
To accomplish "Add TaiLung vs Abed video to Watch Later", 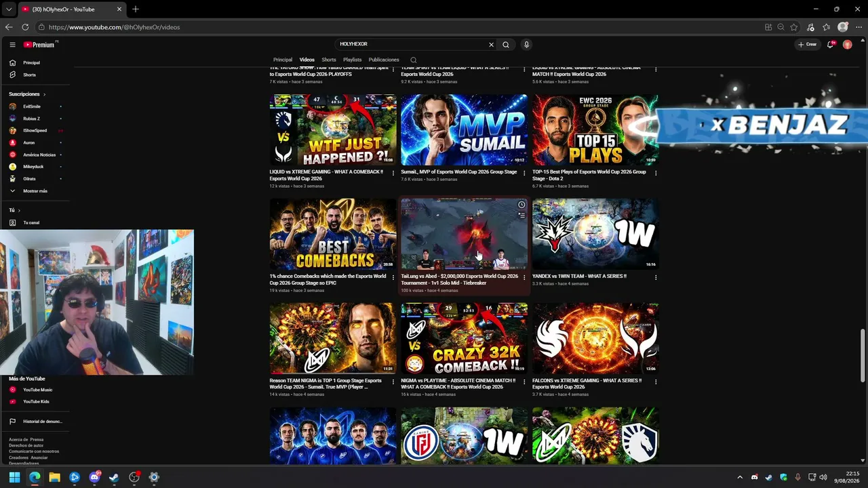I will tap(521, 205).
